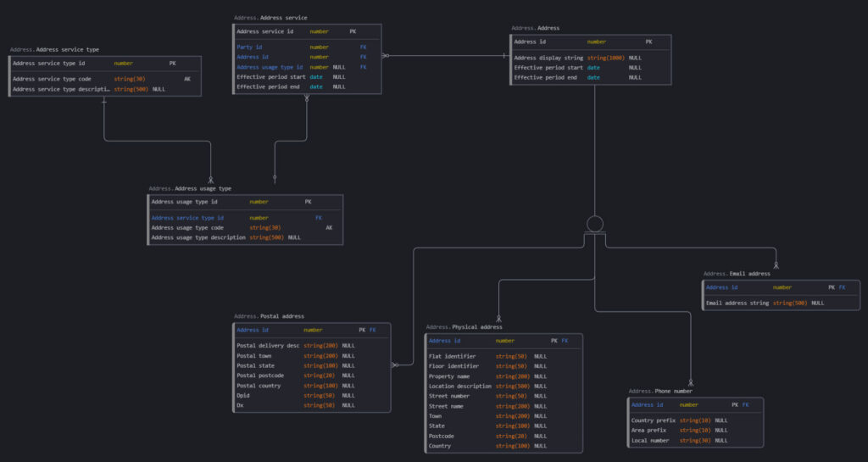Image resolution: width=868 pixels, height=462 pixels.
Task: Select the Physical address table title
Action: [464, 326]
